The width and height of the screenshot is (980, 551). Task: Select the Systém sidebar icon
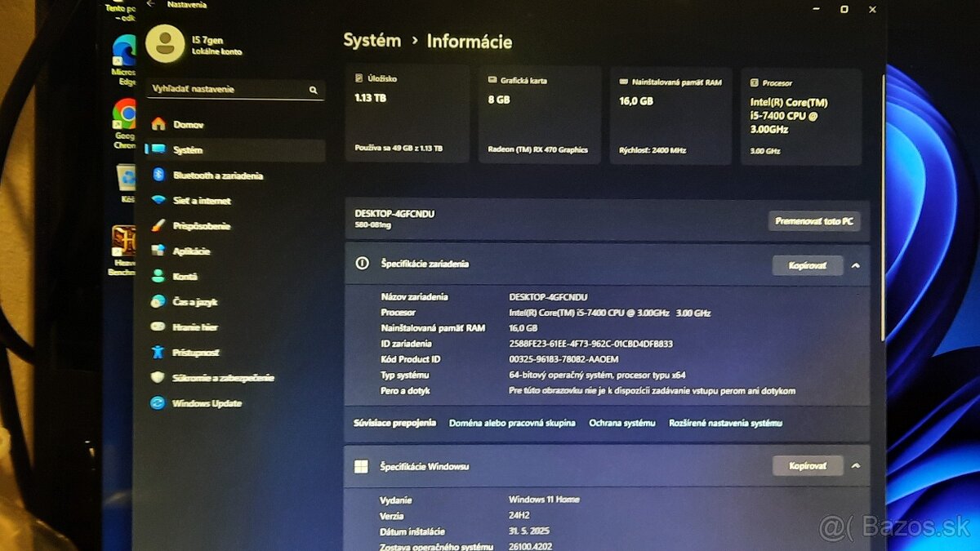pos(158,150)
